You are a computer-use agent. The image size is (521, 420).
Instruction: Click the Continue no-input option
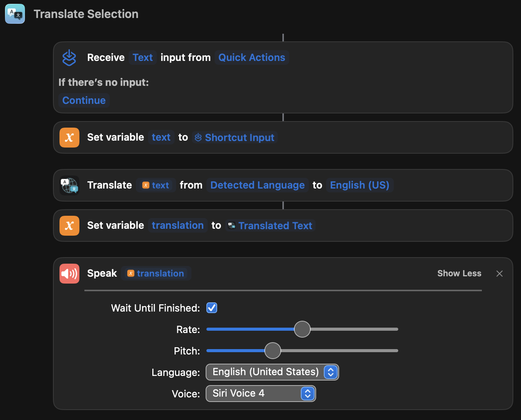[84, 100]
